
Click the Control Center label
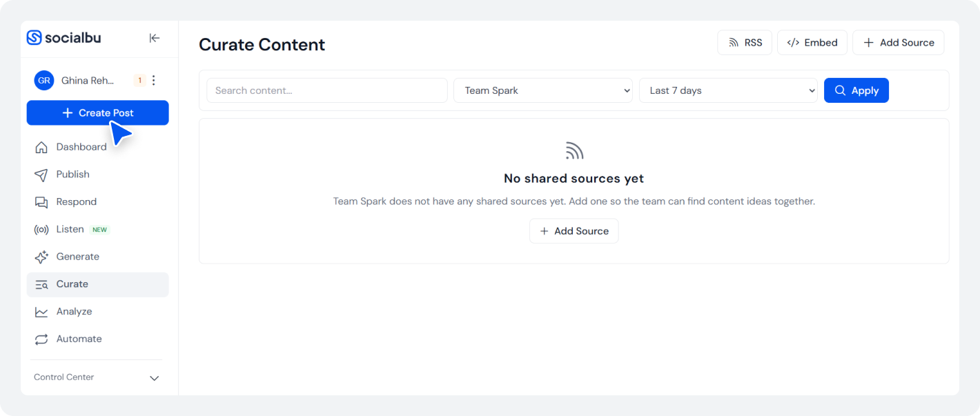click(63, 377)
